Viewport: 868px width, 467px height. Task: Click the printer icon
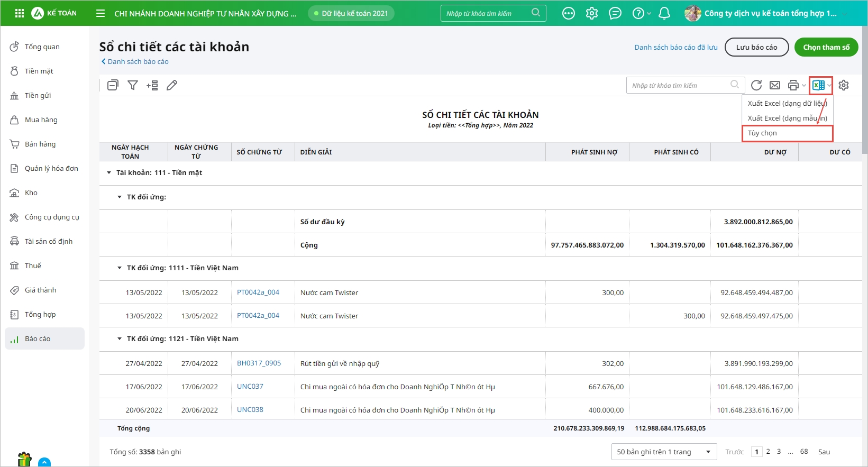point(793,85)
